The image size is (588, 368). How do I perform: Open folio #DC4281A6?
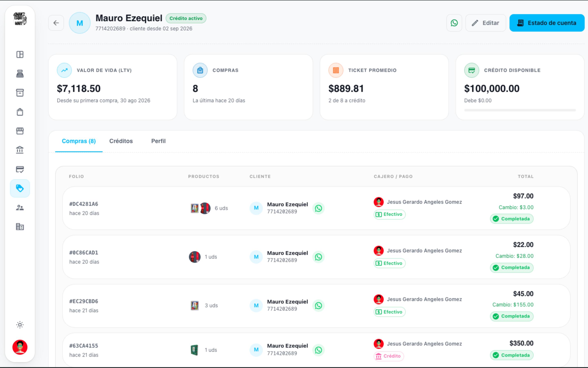pyautogui.click(x=84, y=204)
